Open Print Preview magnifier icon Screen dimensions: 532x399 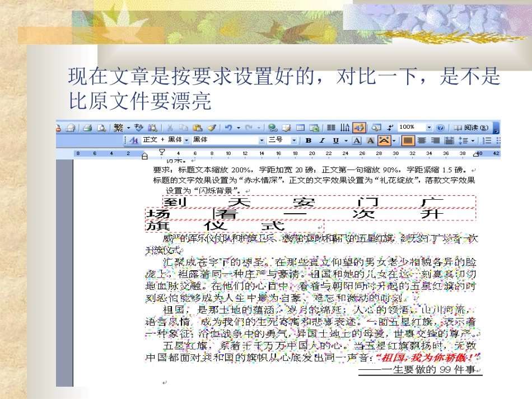pyautogui.click(x=101, y=128)
